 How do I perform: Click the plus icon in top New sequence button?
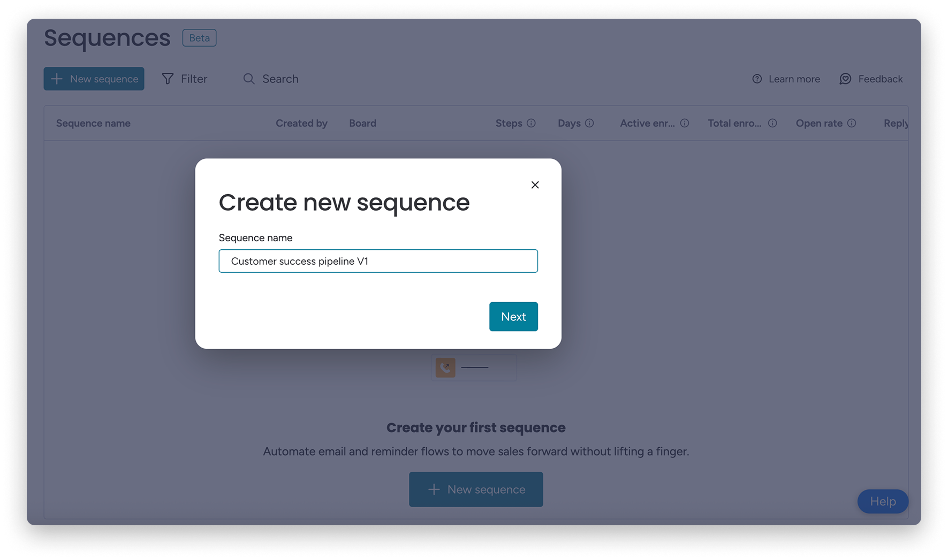point(57,79)
